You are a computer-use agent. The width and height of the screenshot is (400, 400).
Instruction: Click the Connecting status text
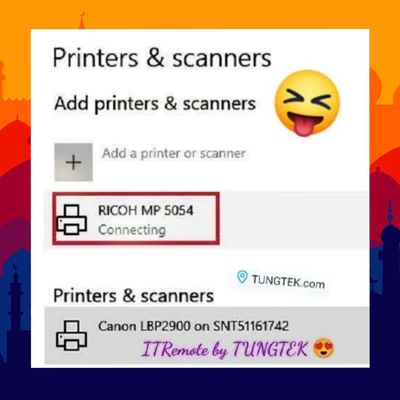(132, 230)
